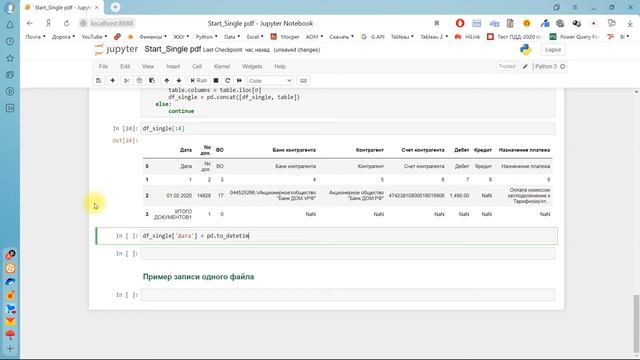The height and width of the screenshot is (360, 640).
Task: Open the Почта bookmarks folder
Action: tap(35, 37)
